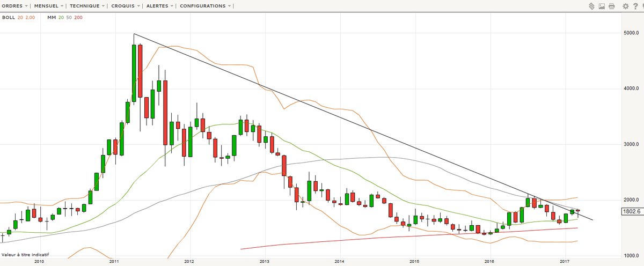This screenshot has height=266, width=644.
Task: Click the layers stack icon
Action: pyautogui.click(x=591, y=6)
